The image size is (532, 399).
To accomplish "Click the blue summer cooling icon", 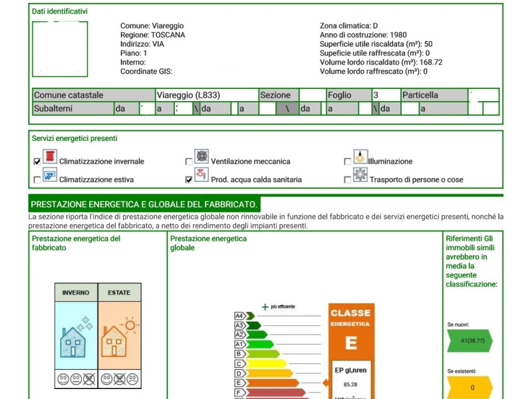I will (x=50, y=175).
